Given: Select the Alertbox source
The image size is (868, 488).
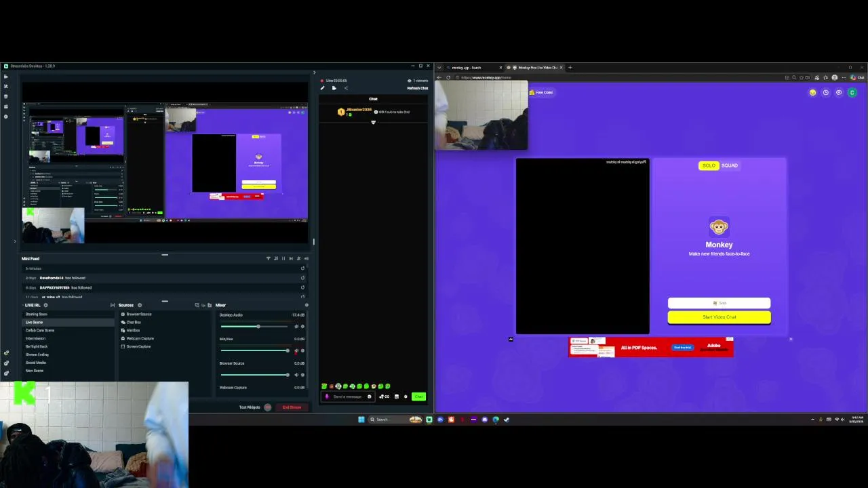Looking at the screenshot, I should (133, 330).
